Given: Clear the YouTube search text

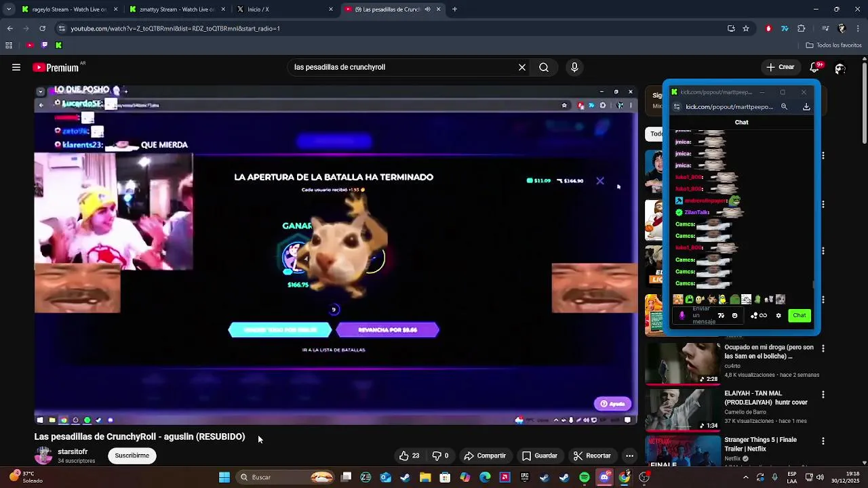Looking at the screenshot, I should (522, 67).
